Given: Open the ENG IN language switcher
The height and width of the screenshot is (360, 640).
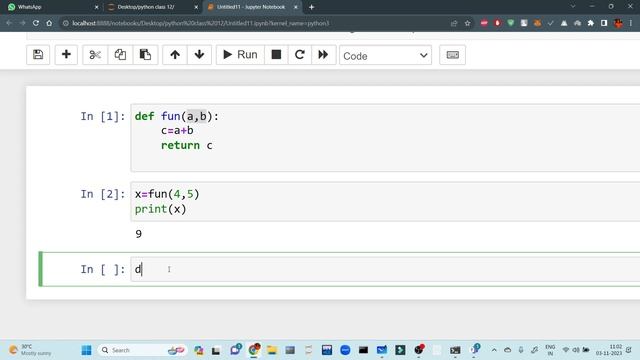Looking at the screenshot, I should (550, 350).
